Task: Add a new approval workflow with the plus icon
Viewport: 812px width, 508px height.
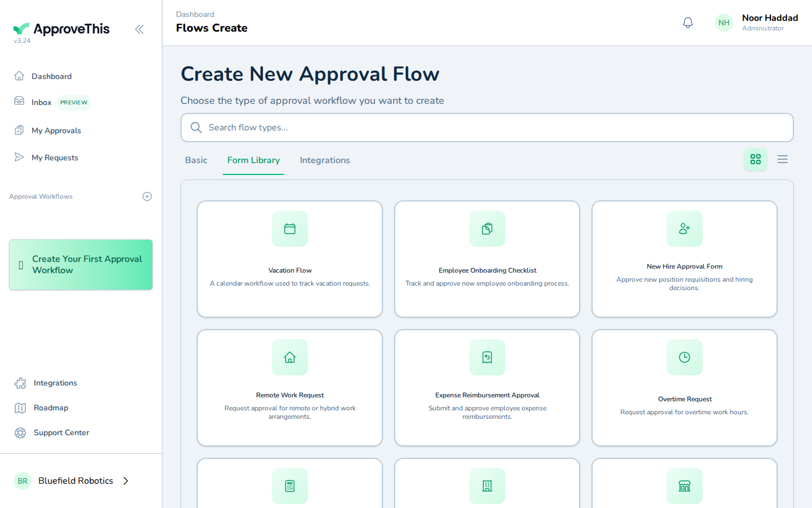Action: [147, 196]
